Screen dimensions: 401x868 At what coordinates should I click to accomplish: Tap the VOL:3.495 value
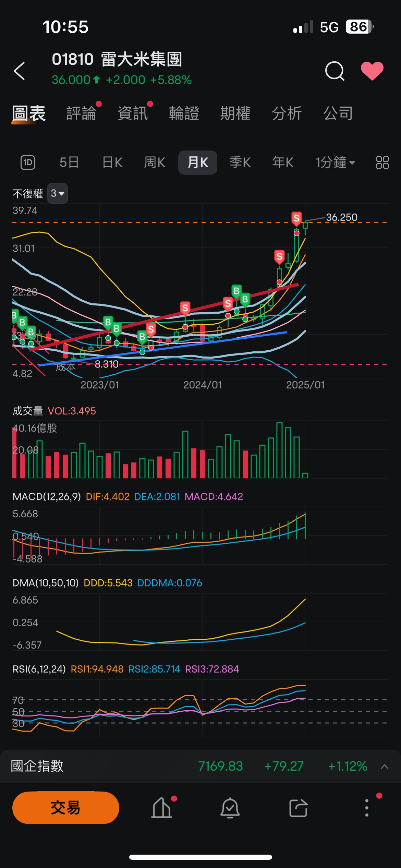(72, 411)
